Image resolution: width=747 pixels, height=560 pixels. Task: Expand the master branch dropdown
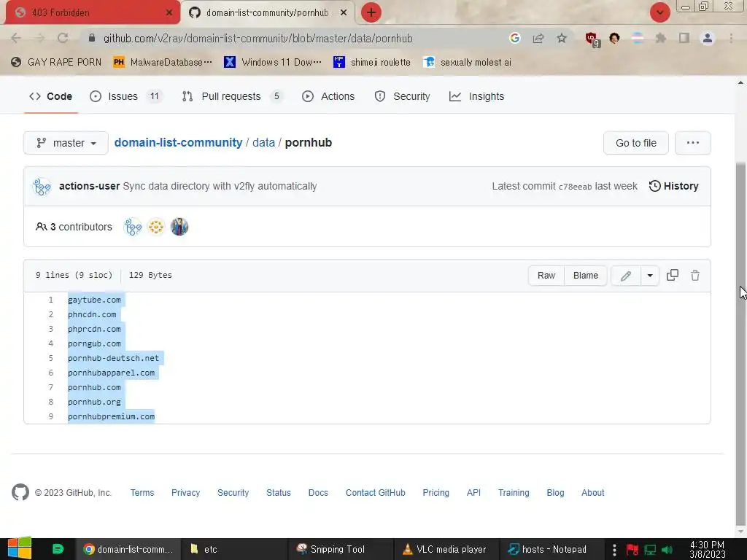(66, 143)
